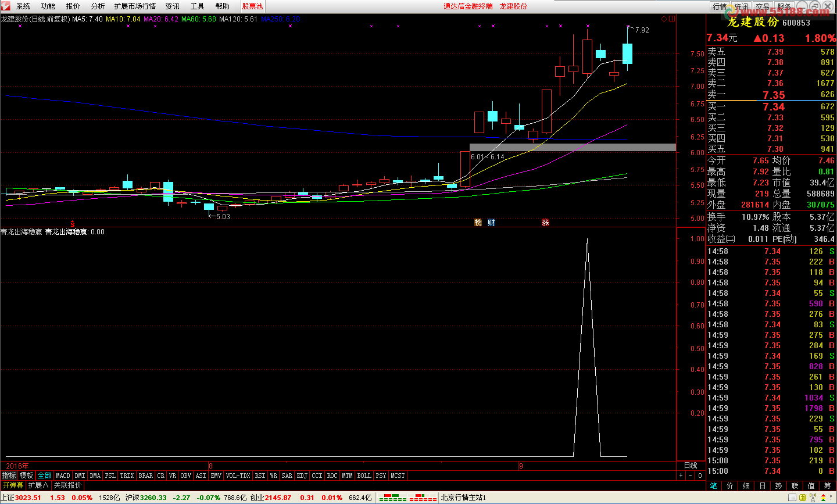The height and width of the screenshot is (504, 837).
Task: Click the window list status bar icon
Action: pyautogui.click(x=792, y=498)
